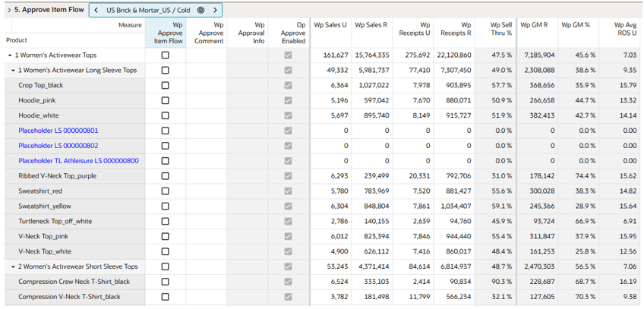This screenshot has width=644, height=309.
Task: Click US Brick & Mortar_US / Cold page selector
Action: point(148,11)
